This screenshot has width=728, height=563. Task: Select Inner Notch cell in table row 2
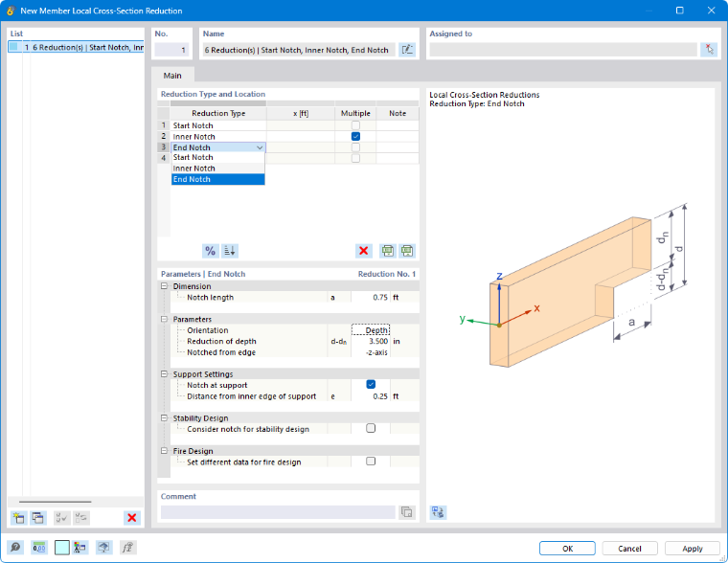tap(217, 137)
